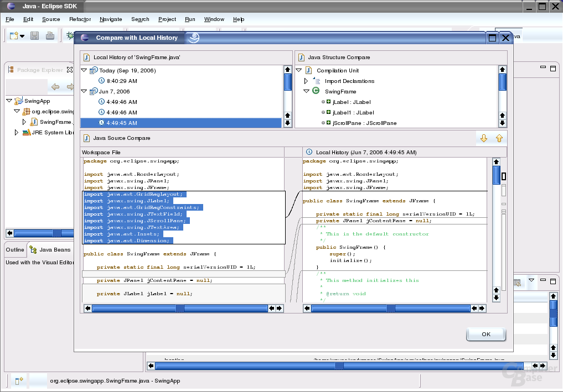563x392 pixels.
Task: Click the Structure Compare vertical scrollbar thumb
Action: (502, 82)
